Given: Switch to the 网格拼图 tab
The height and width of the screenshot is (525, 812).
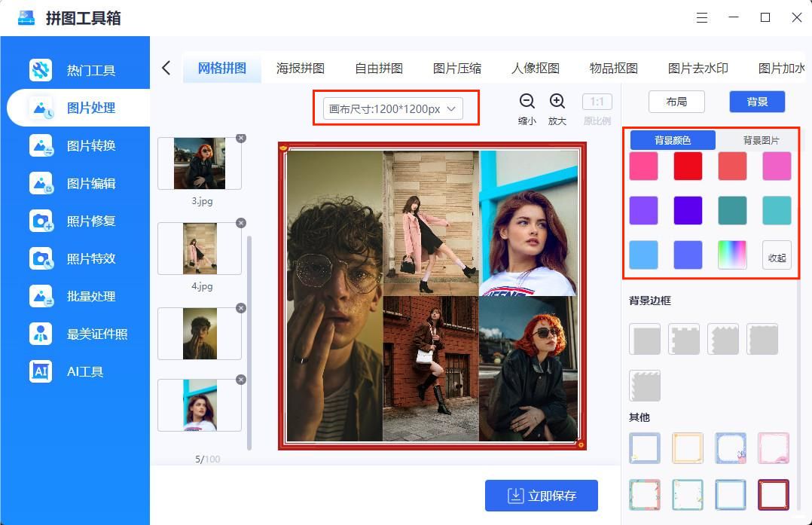Looking at the screenshot, I should point(222,68).
